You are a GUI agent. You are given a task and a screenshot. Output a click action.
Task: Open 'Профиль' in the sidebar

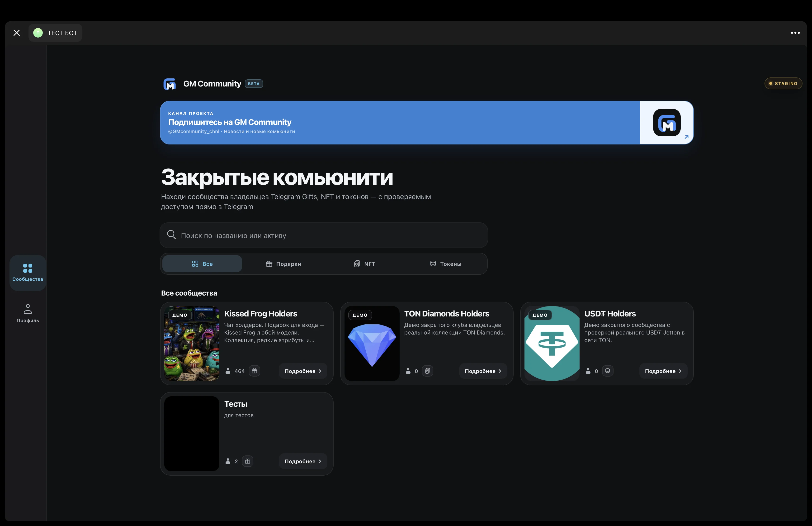click(28, 313)
